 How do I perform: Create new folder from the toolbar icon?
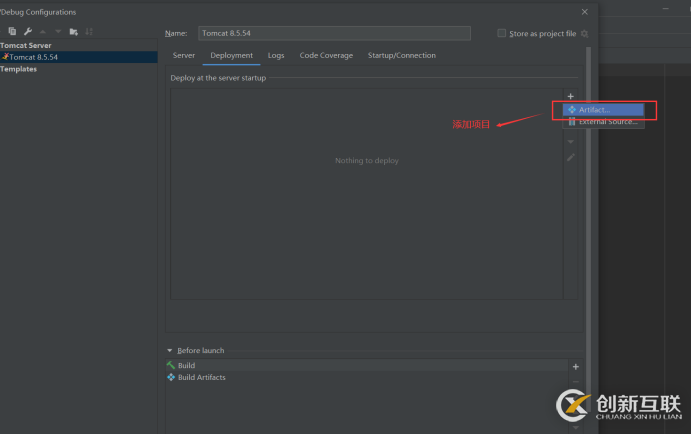click(74, 32)
